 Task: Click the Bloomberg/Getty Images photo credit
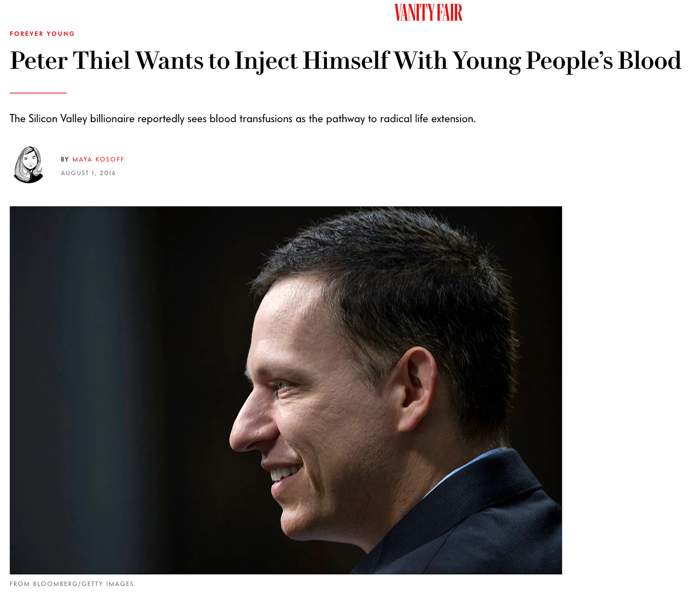click(73, 584)
